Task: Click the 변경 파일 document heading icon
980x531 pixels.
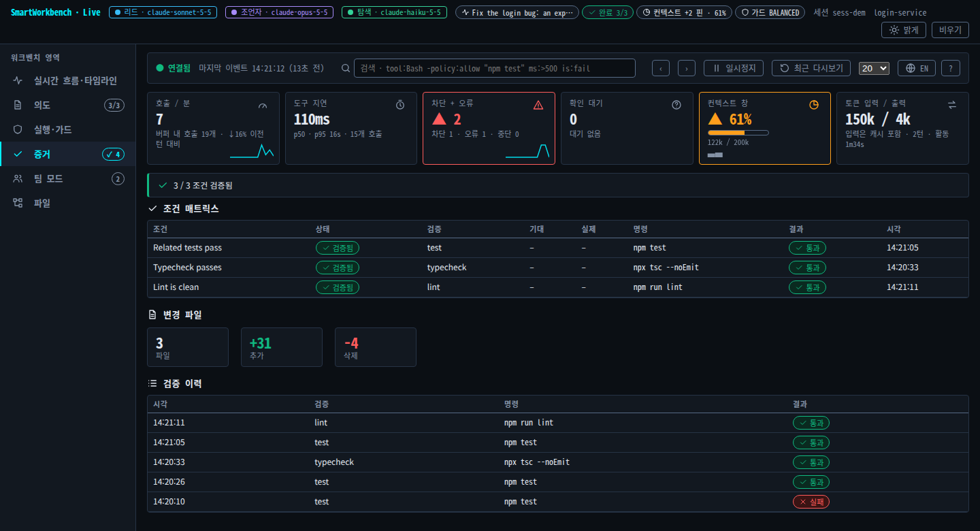Action: tap(152, 315)
